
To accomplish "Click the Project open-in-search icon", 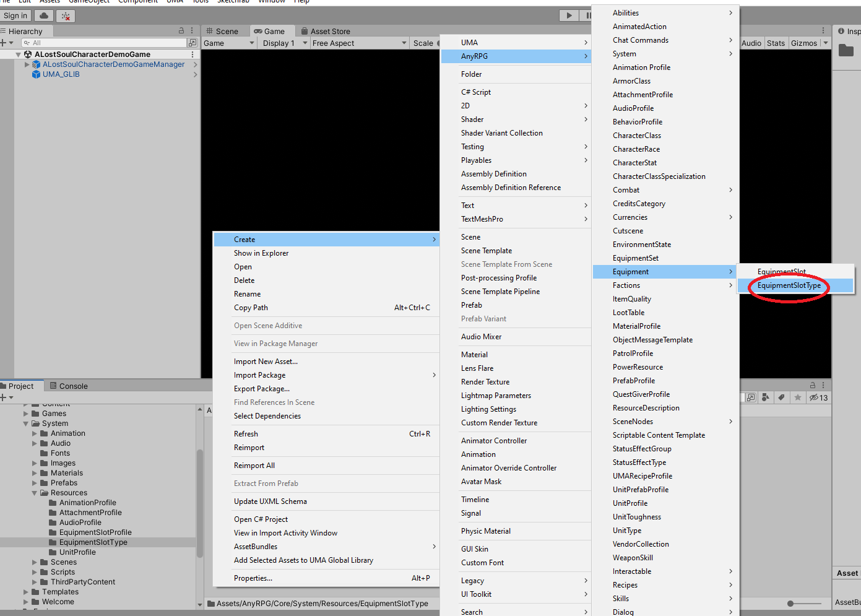I will coord(751,397).
